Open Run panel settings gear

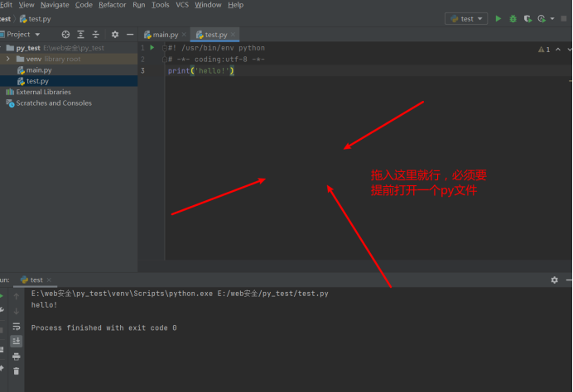pyautogui.click(x=554, y=280)
